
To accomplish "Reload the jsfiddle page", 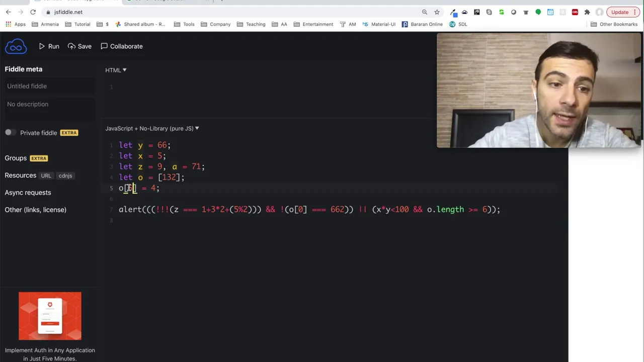I will point(33,12).
